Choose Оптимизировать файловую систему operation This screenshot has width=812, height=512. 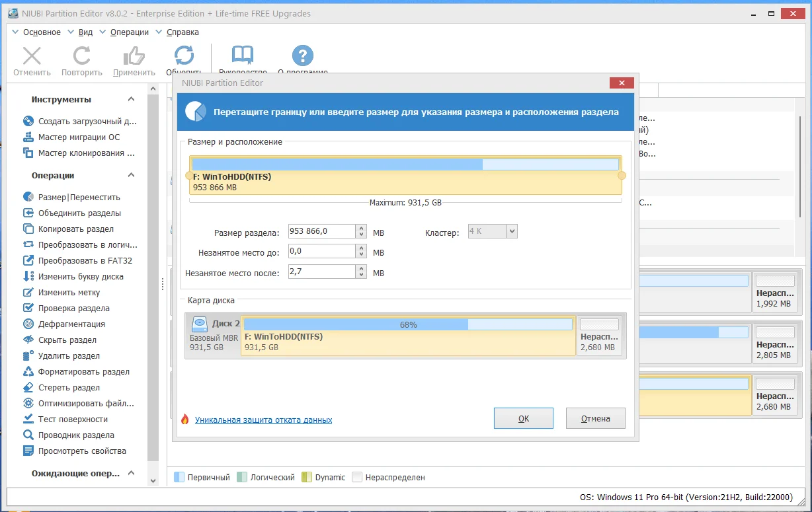pyautogui.click(x=79, y=403)
